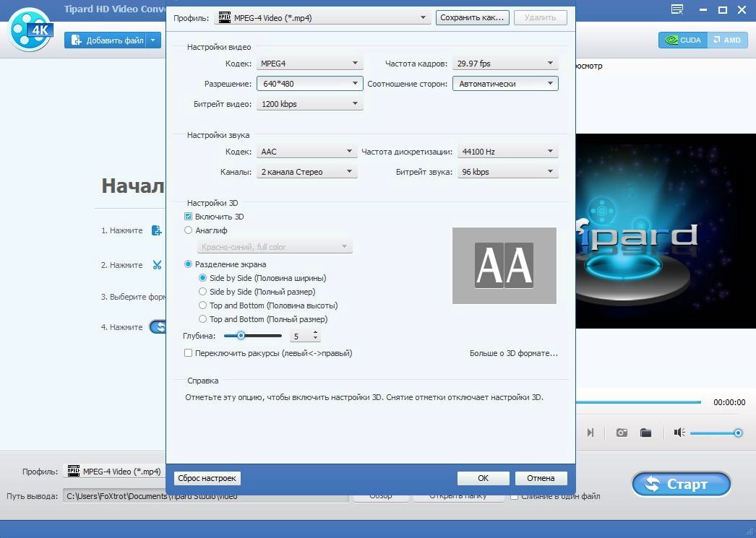Click the Путь вывода path field
Screen dimensions: 756x538
(206, 496)
